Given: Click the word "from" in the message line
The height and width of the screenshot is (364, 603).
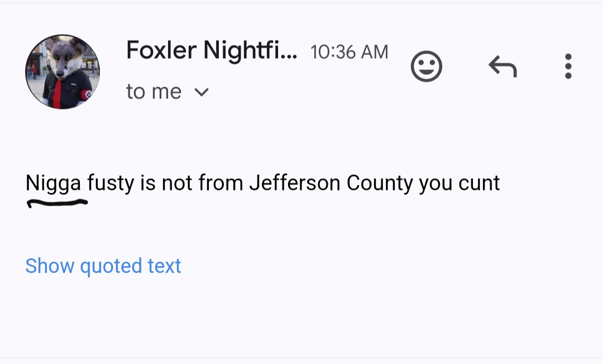Looking at the screenshot, I should [x=221, y=183].
